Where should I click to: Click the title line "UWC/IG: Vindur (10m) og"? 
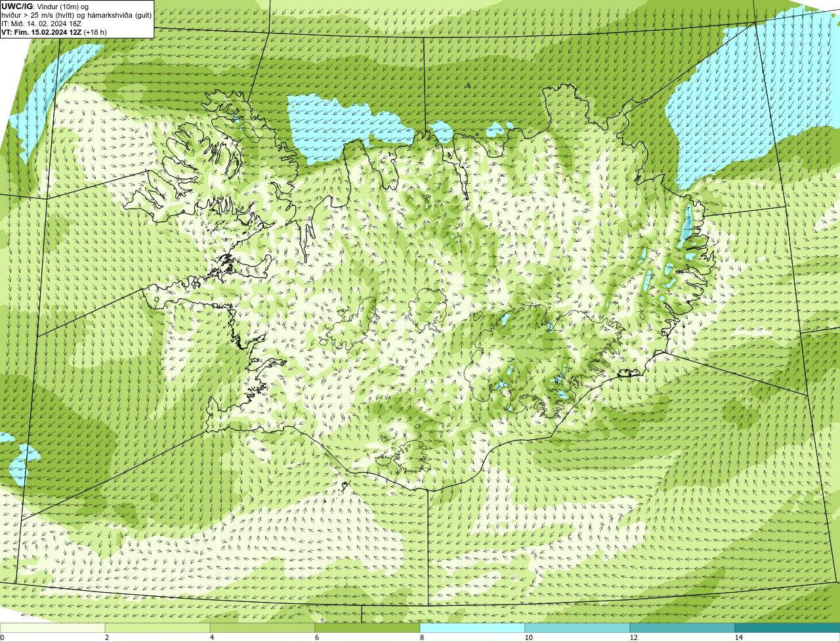coord(45,6)
